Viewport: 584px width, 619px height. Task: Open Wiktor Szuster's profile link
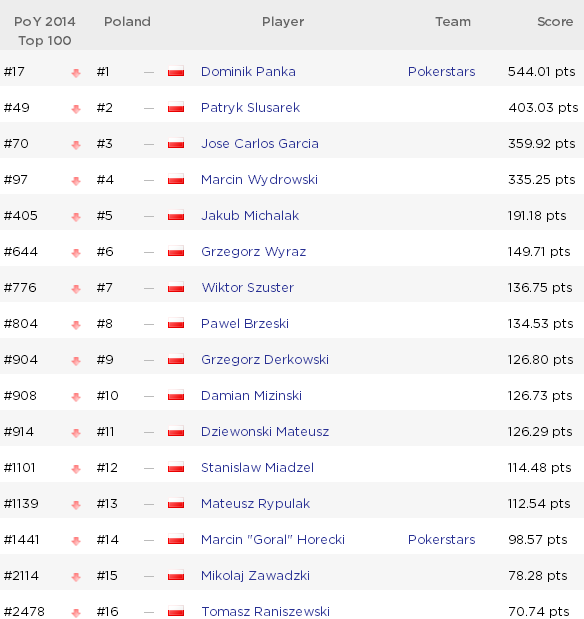[248, 287]
